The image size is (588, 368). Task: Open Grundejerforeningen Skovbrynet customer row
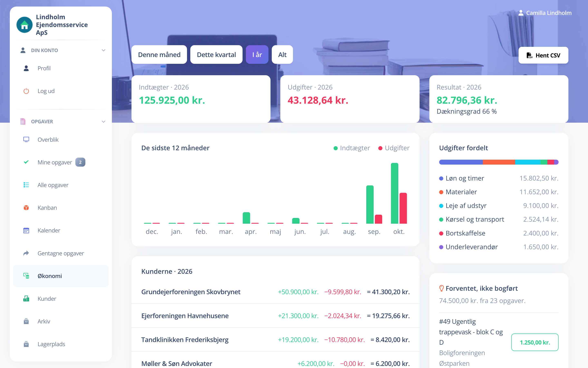(275, 292)
